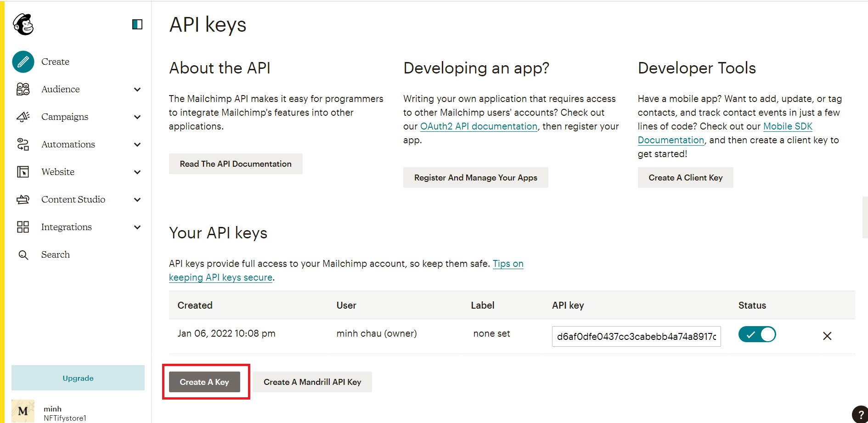This screenshot has height=423, width=868.
Task: Click Read The API Documentation button
Action: 236,164
